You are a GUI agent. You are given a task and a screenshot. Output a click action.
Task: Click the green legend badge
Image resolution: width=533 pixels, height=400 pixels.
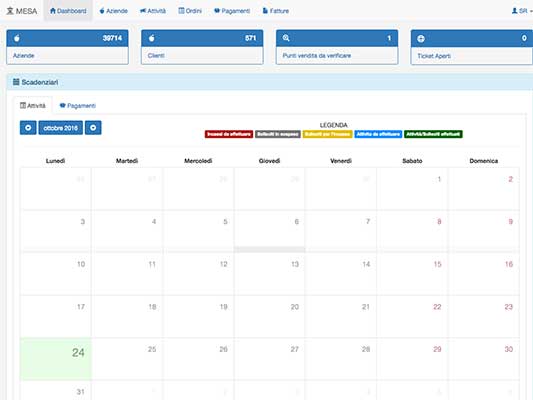433,134
